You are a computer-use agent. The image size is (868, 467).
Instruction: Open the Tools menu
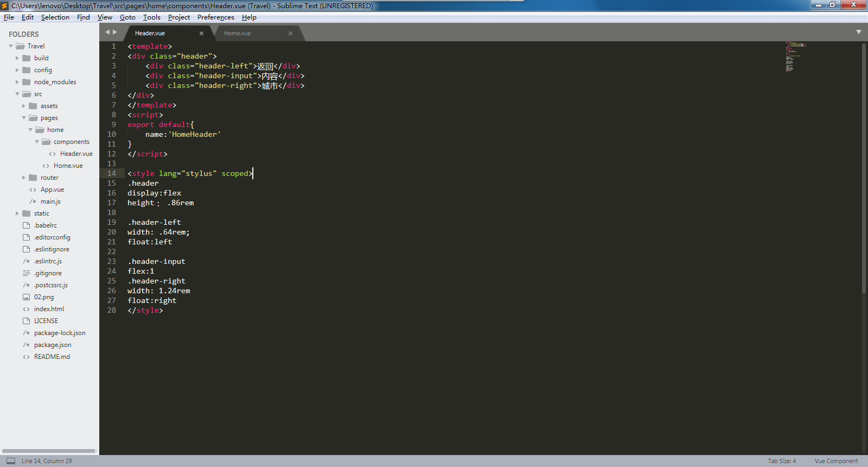[x=151, y=17]
